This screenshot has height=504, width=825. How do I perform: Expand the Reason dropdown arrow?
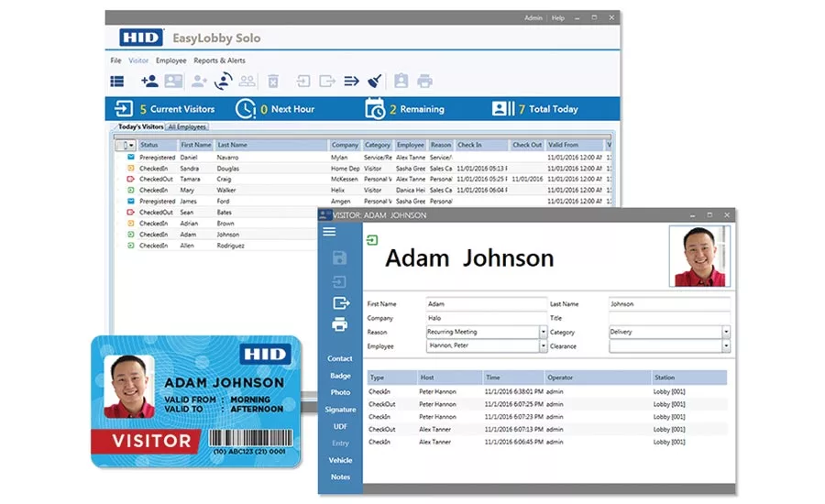coord(543,332)
